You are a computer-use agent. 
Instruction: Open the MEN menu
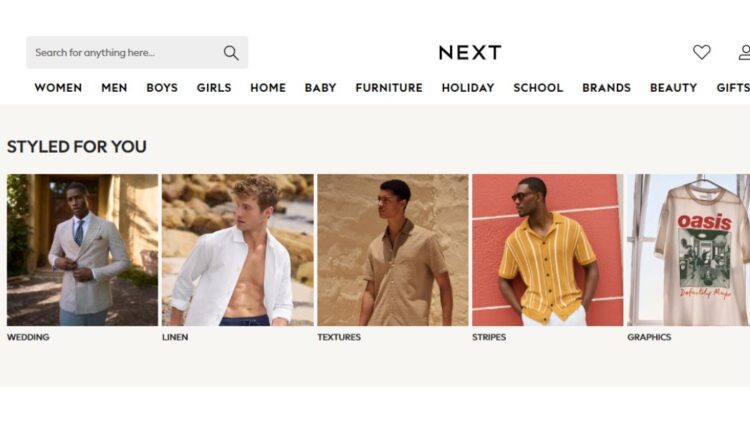point(114,88)
